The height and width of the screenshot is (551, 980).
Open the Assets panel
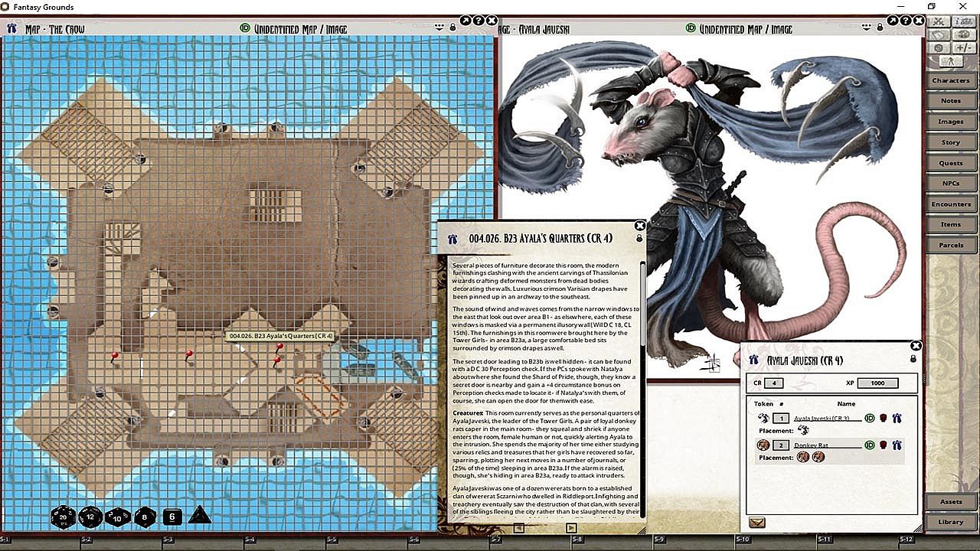951,502
